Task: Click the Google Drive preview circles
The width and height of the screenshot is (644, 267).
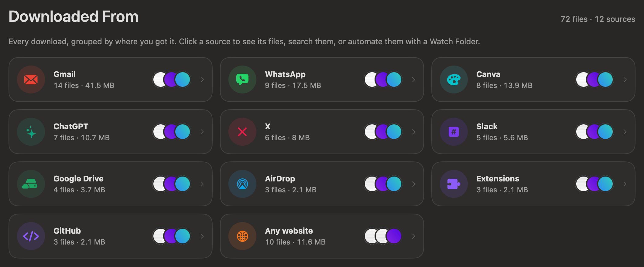Action: click(x=172, y=184)
